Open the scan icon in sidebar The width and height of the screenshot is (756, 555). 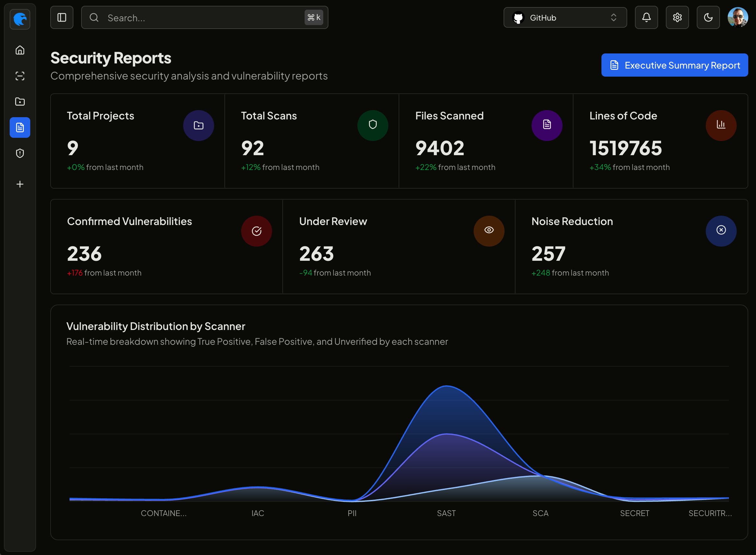click(20, 76)
